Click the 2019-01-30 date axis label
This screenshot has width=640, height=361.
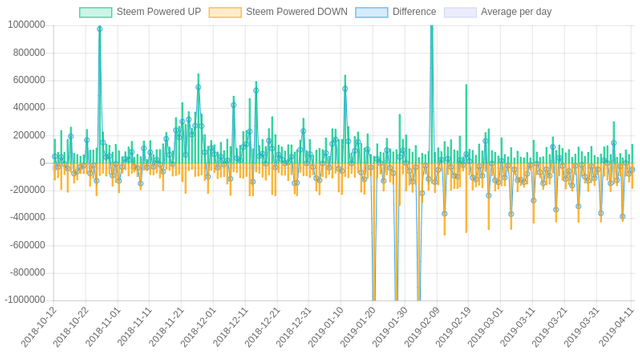click(x=391, y=327)
